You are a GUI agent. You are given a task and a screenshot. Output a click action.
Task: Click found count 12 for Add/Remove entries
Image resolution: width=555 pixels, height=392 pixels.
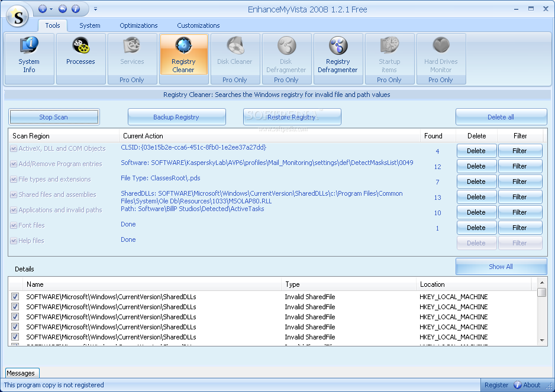(437, 167)
